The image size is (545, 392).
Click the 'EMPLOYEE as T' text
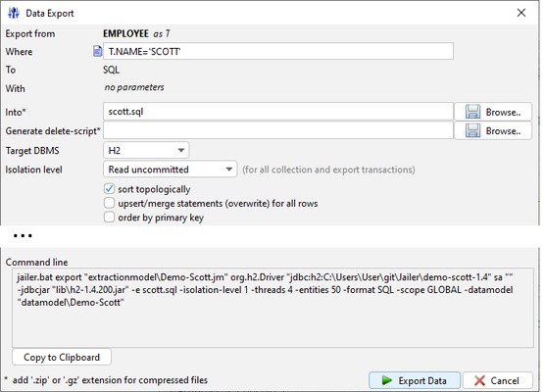[x=136, y=33]
